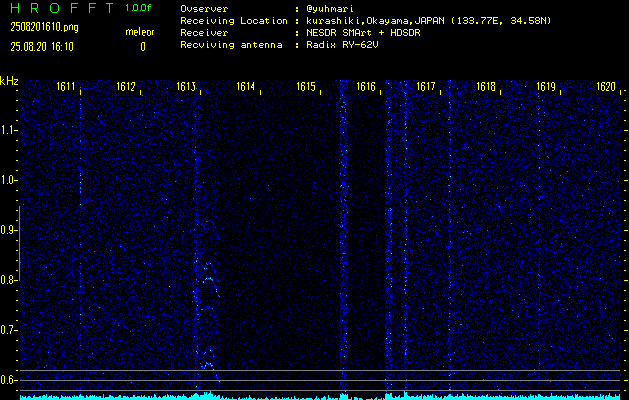Viewport: 629px width, 400px height.
Task: Click the 0.6 kHz axis label
Action: [x=7, y=380]
